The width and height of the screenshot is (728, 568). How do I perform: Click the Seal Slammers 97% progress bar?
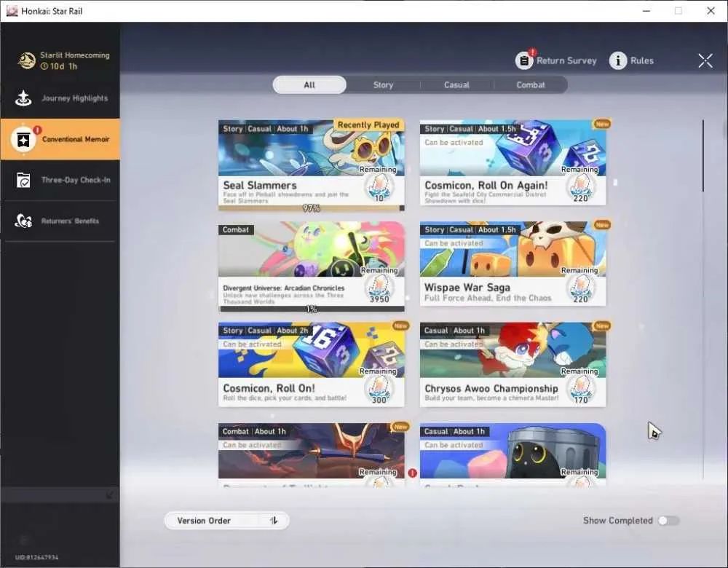point(311,208)
